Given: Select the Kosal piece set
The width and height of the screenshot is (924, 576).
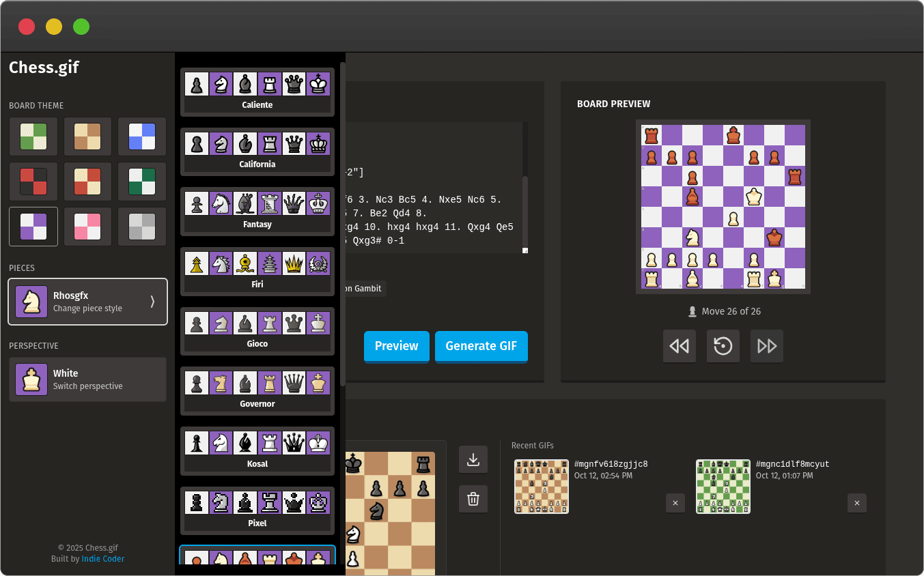Looking at the screenshot, I should pos(257,450).
